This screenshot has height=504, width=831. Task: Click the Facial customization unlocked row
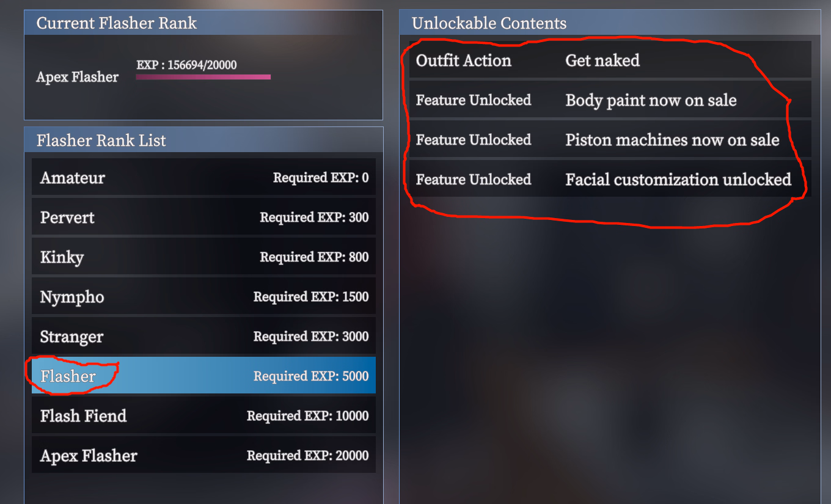pyautogui.click(x=610, y=179)
